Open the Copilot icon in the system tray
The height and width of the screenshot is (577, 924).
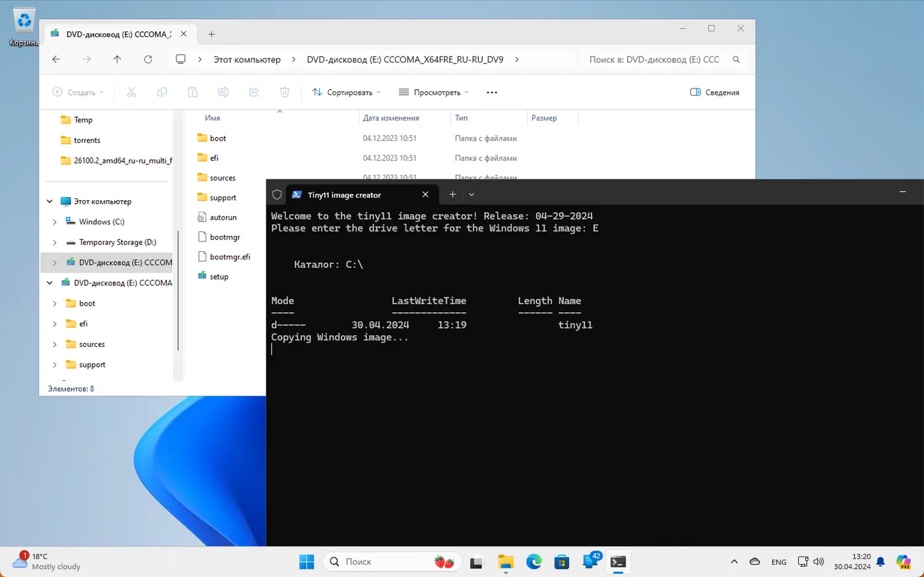point(904,562)
